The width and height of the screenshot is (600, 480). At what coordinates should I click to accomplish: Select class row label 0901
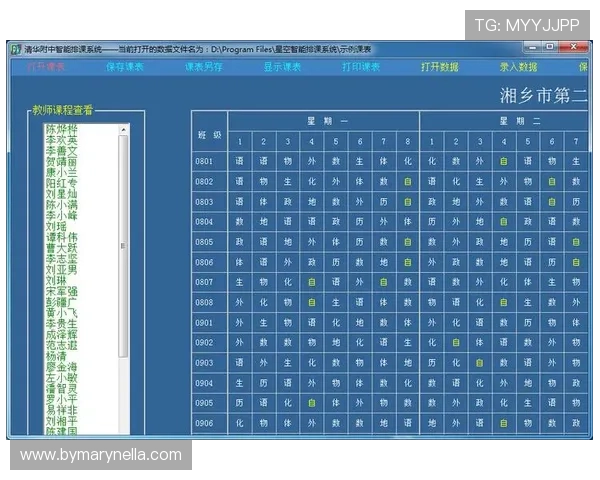point(204,323)
